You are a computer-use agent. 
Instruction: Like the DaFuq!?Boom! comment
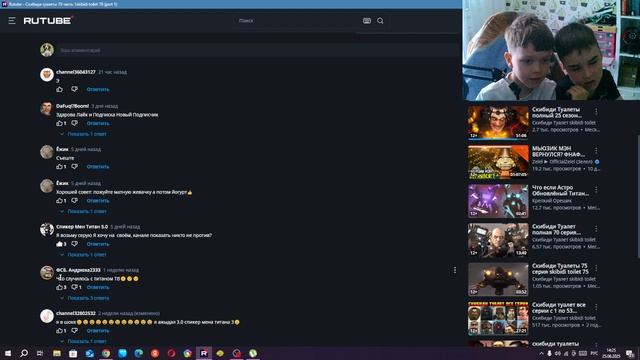point(60,123)
